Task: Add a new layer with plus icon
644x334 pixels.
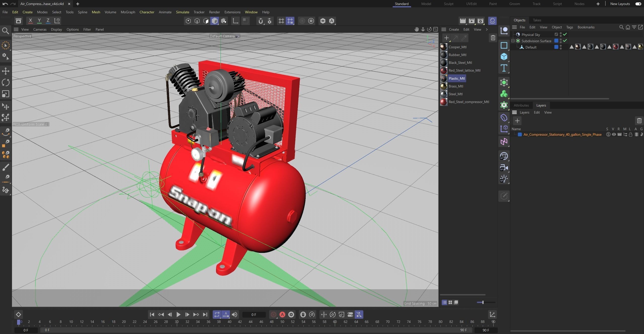Action: point(517,121)
